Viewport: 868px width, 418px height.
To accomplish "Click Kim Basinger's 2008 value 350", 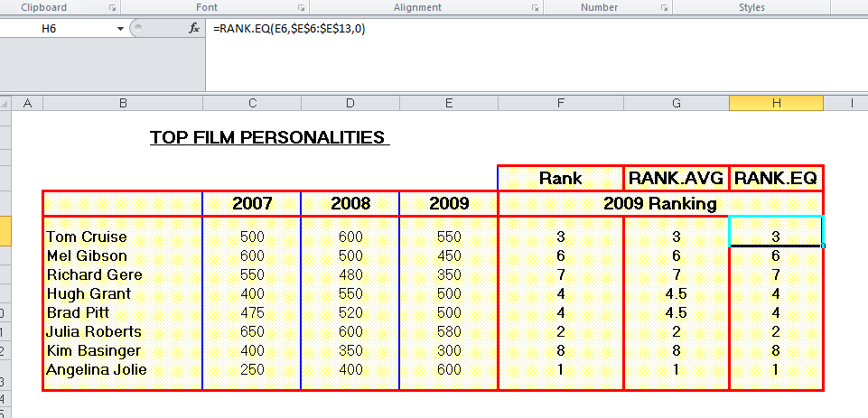I will [350, 350].
